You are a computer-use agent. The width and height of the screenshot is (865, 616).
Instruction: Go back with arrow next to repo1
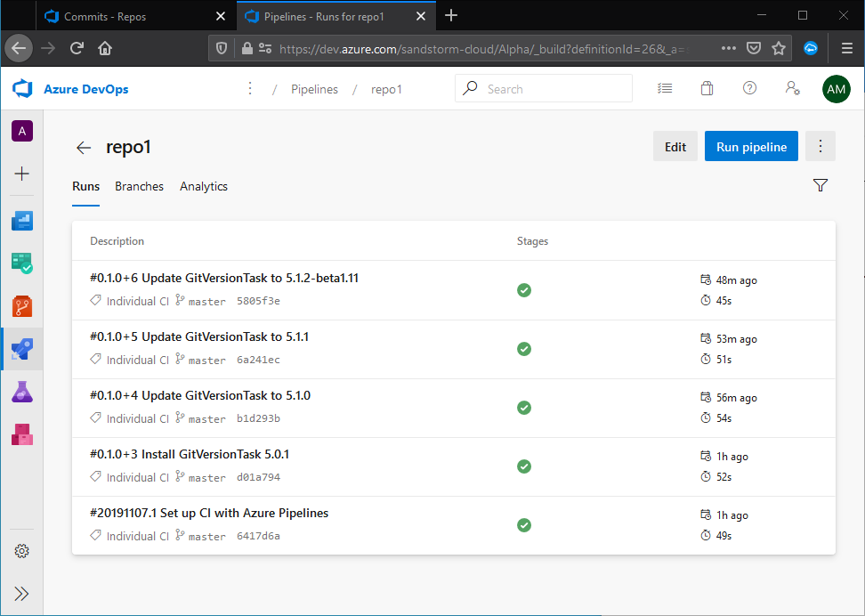(x=84, y=148)
